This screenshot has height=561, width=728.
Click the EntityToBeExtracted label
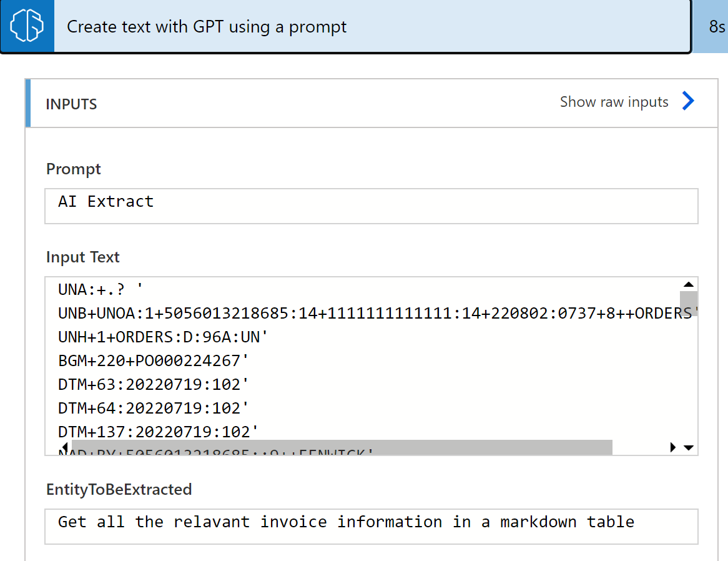pos(119,489)
